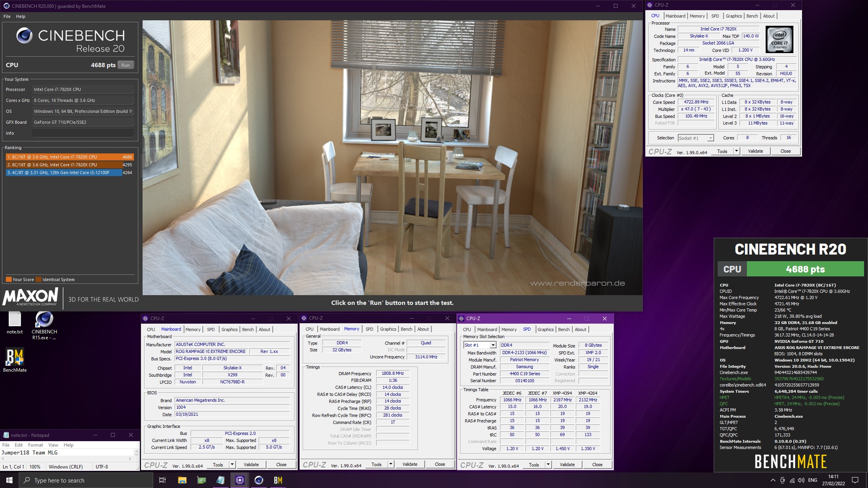Open the Edit menu in Notepad
Viewport: 868px width, 488px height.
(x=19, y=445)
